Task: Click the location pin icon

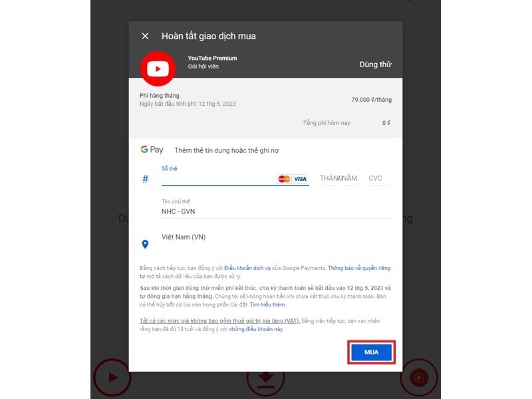Action: (x=146, y=244)
